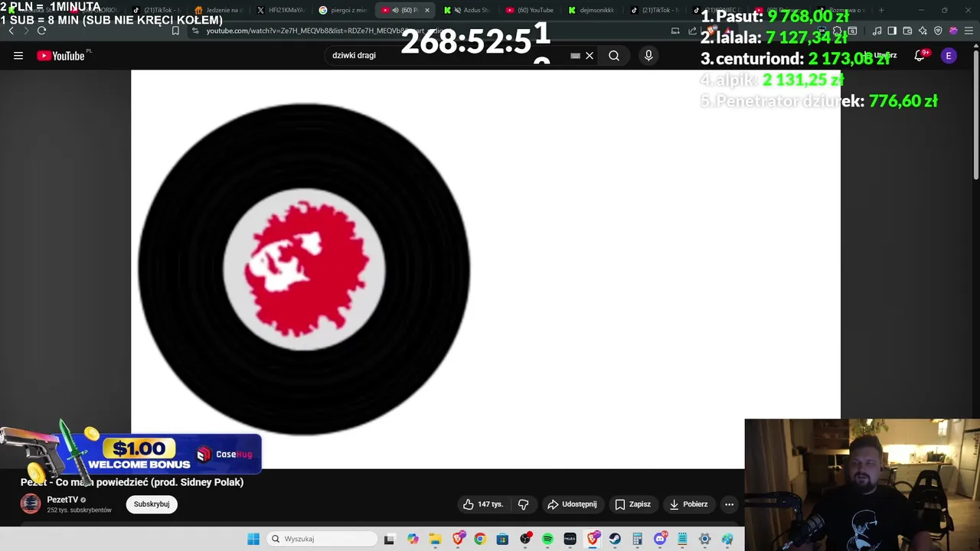Switch to the Jedzenie na d browser tab
The width and height of the screenshot is (980, 551).
pos(217,10)
